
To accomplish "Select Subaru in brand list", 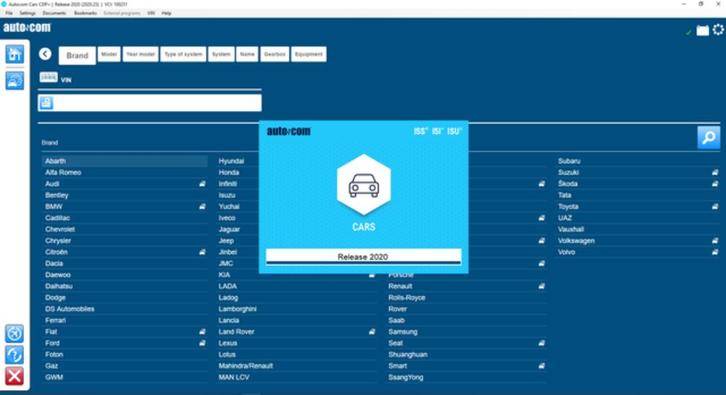I will click(569, 161).
